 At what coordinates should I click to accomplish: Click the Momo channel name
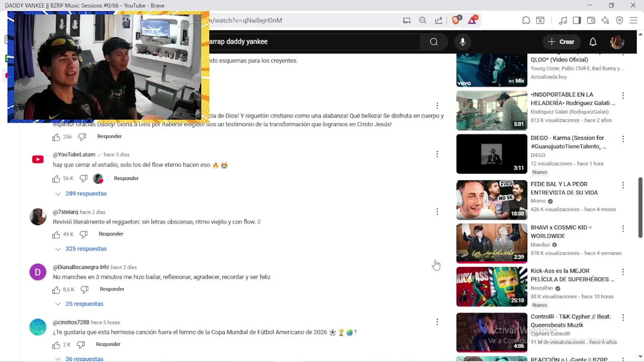click(x=538, y=201)
